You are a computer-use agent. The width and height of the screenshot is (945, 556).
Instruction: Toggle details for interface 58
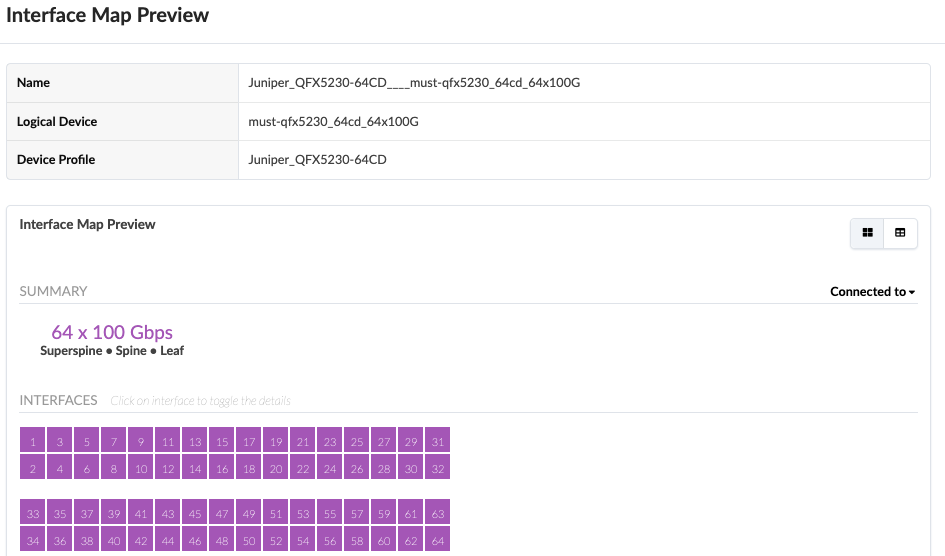pyautogui.click(x=357, y=539)
